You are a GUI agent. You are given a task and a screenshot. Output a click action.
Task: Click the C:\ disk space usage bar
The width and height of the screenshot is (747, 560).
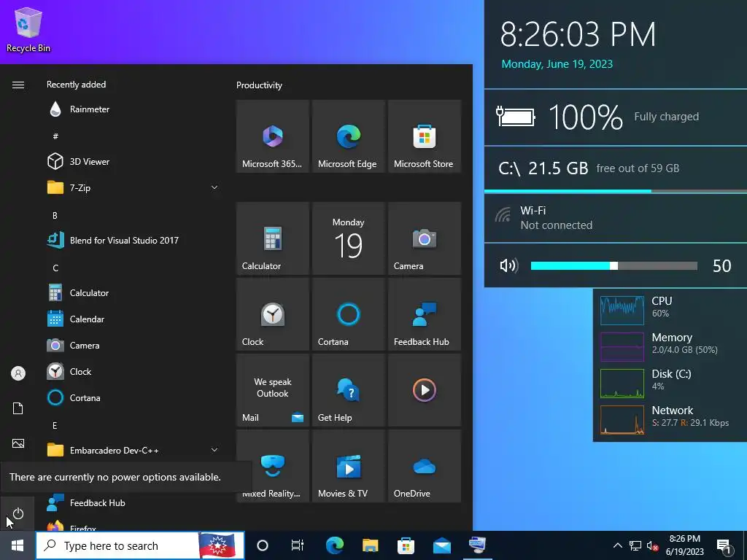(616, 191)
